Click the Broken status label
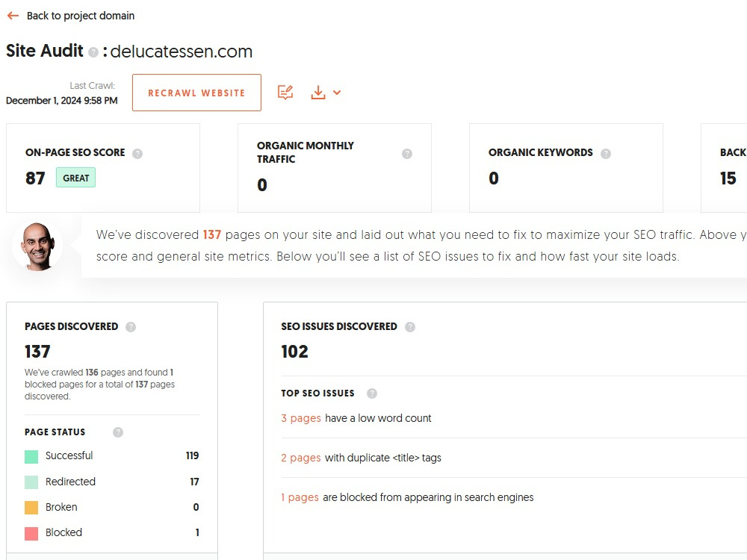The image size is (747, 560). (61, 507)
